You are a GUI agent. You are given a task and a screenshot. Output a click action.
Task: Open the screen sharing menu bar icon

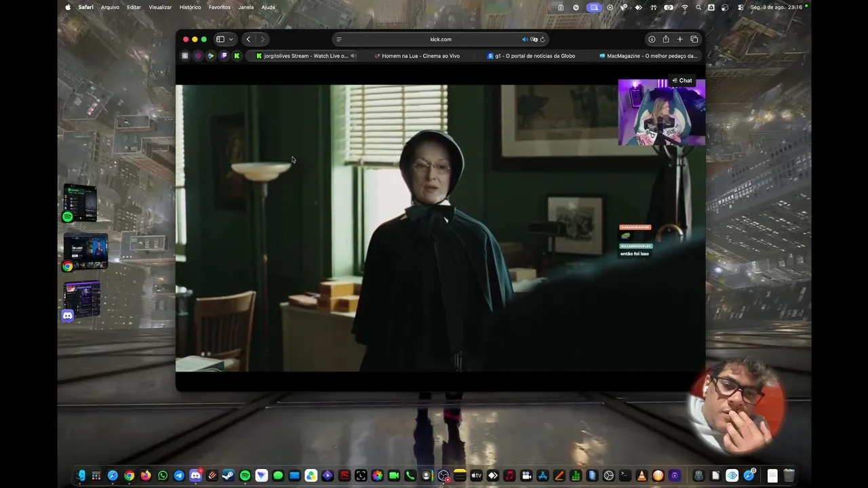coord(594,7)
